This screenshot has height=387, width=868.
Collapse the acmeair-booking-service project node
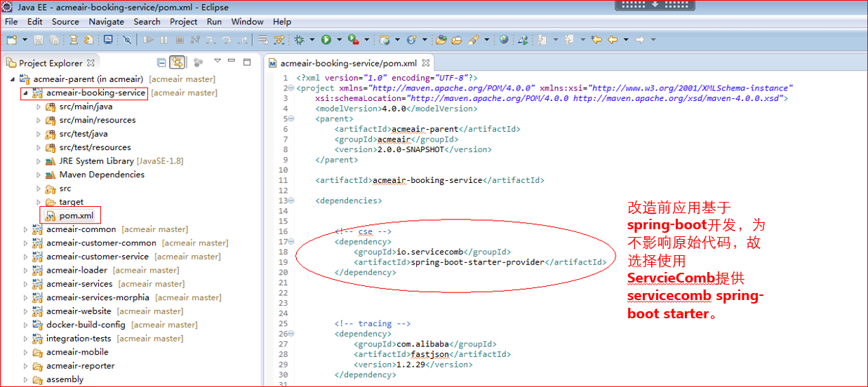26,93
